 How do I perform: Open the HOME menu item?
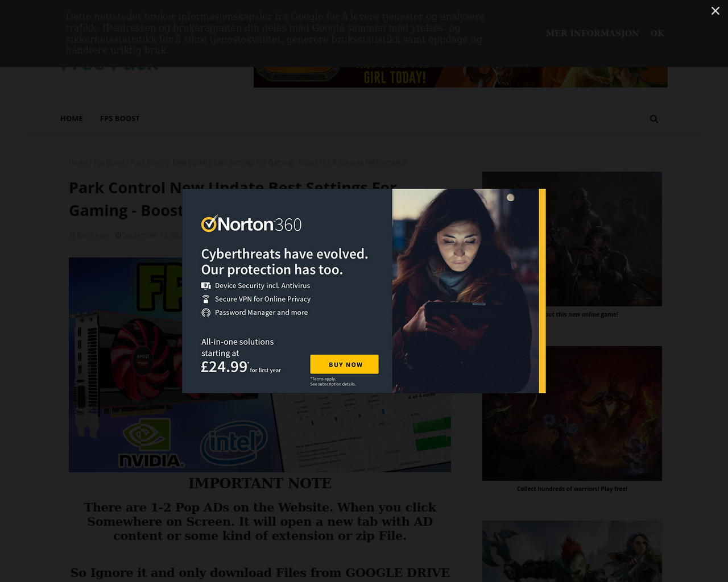72,118
